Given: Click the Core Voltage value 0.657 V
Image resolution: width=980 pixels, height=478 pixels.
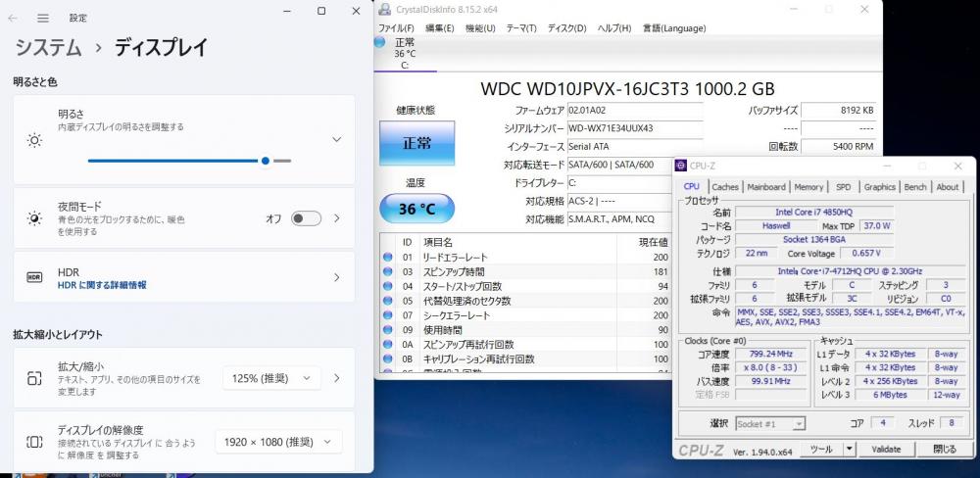Looking at the screenshot, I should tap(865, 253).
